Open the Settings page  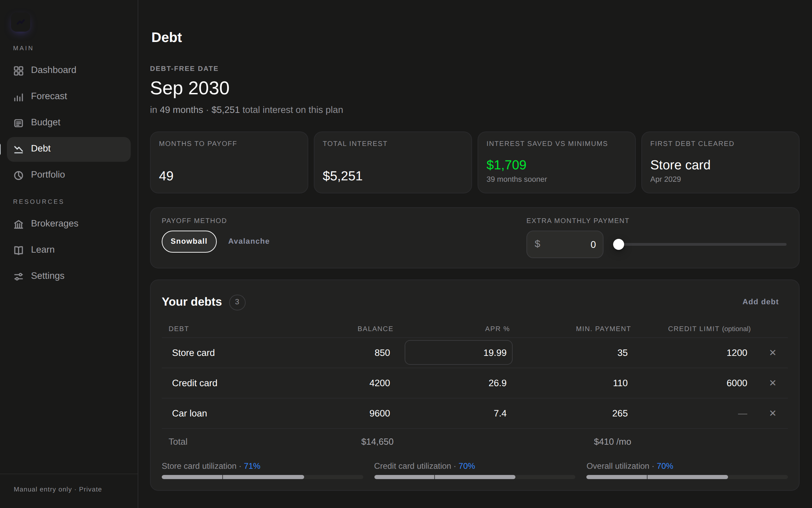(x=69, y=276)
